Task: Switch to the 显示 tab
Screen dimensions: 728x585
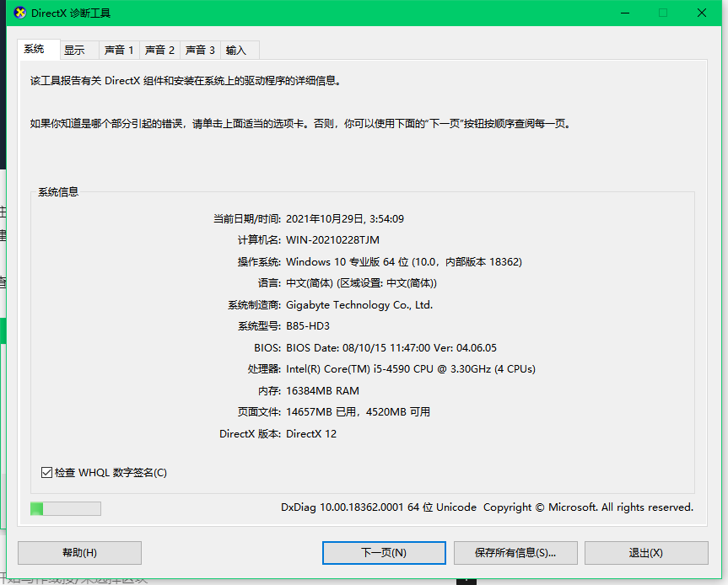Action: click(79, 50)
